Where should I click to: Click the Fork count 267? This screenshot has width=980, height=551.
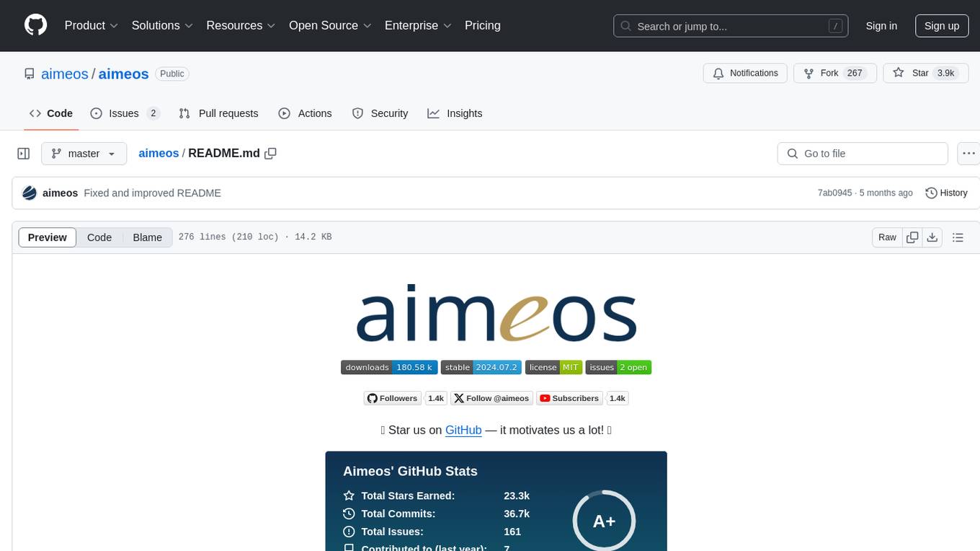click(855, 74)
